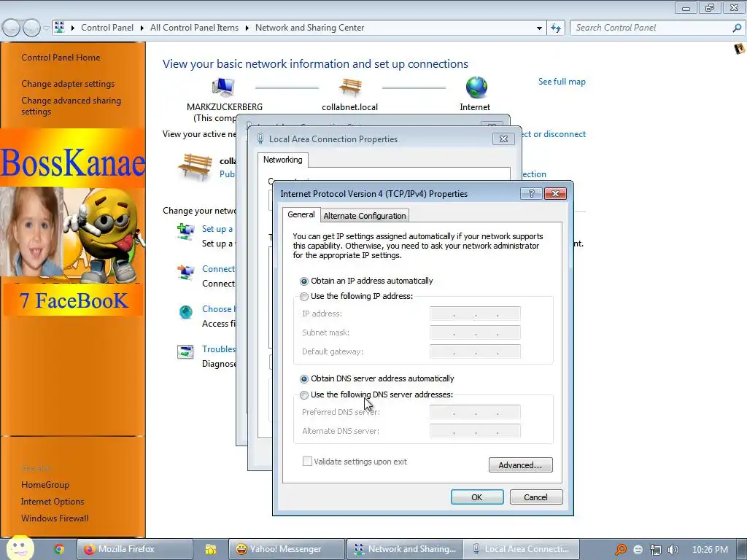Click the Forward navigation button
The height and width of the screenshot is (560, 747).
pyautogui.click(x=31, y=28)
